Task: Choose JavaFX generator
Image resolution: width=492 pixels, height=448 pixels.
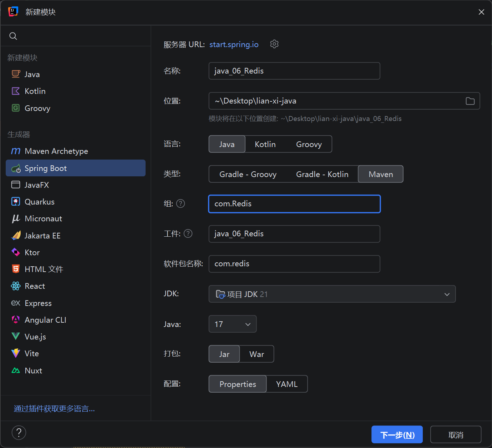Action: point(76,185)
